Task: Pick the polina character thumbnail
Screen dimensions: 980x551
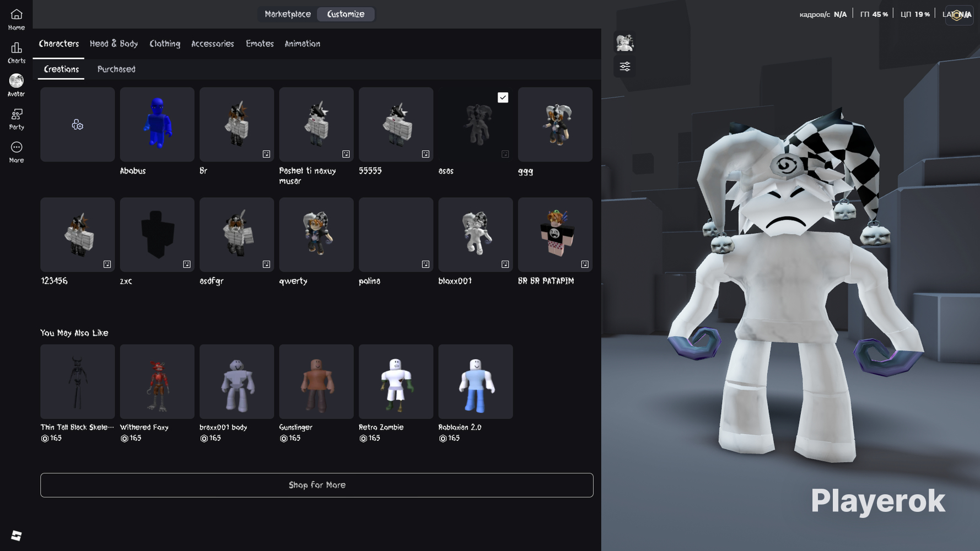Action: pos(396,235)
